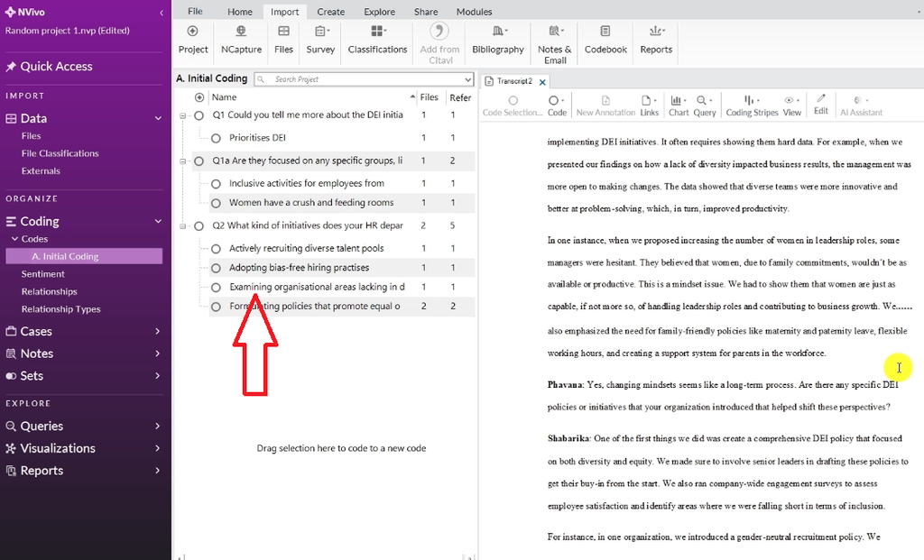
Task: Open the File menu tab
Action: coord(195,11)
